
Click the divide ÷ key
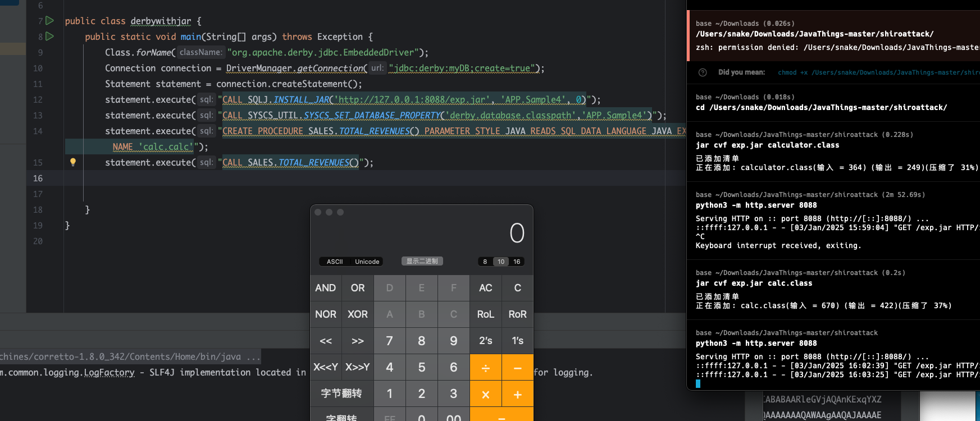486,368
